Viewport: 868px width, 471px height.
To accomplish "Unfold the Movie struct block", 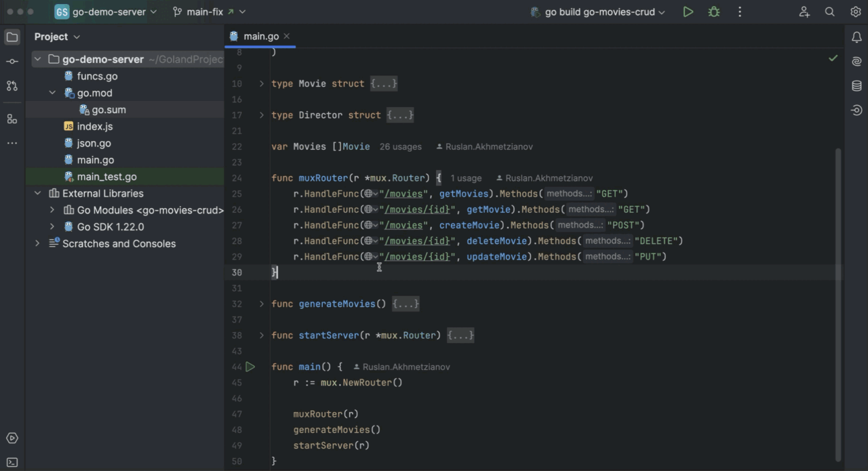I will 262,84.
